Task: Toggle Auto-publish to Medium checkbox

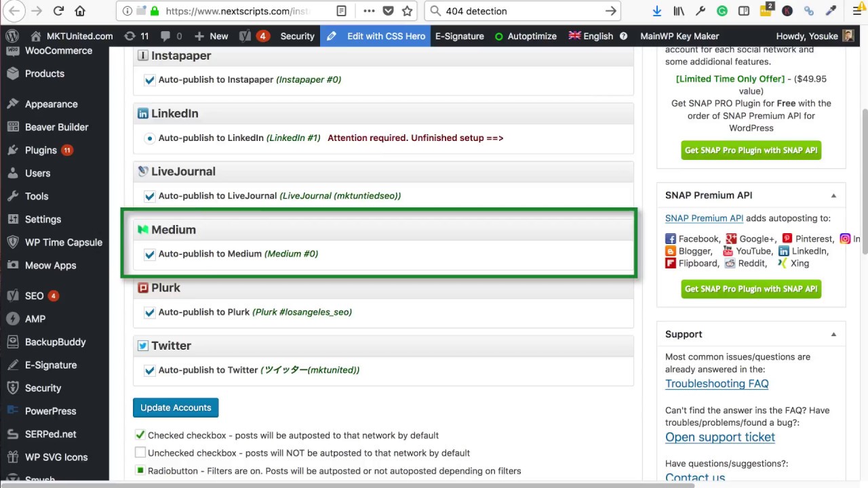Action: click(149, 254)
